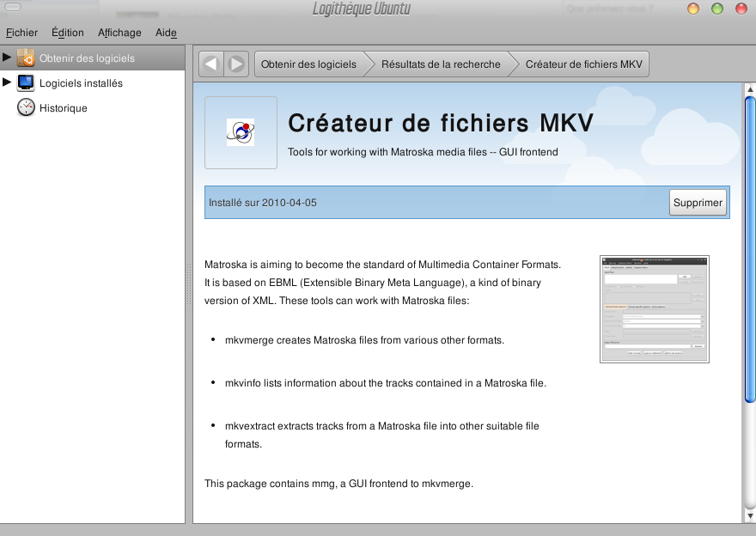Click the Supprimer button
The width and height of the screenshot is (756, 536).
[698, 203]
